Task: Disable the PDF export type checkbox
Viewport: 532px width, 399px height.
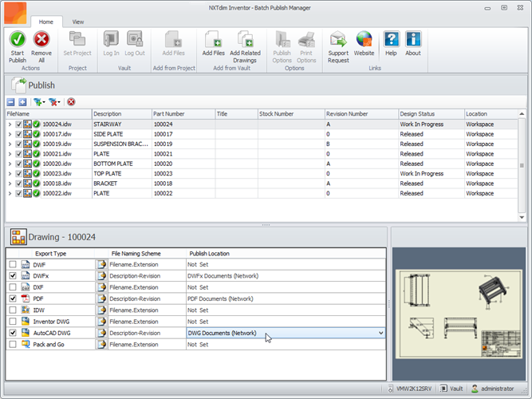Action: [13, 298]
